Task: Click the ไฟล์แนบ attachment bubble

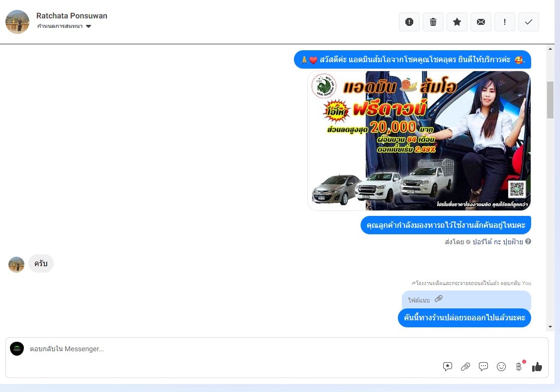Action: coord(466,299)
